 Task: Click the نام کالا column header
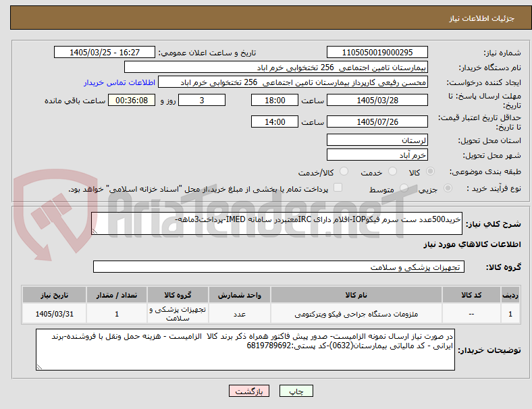356,295
